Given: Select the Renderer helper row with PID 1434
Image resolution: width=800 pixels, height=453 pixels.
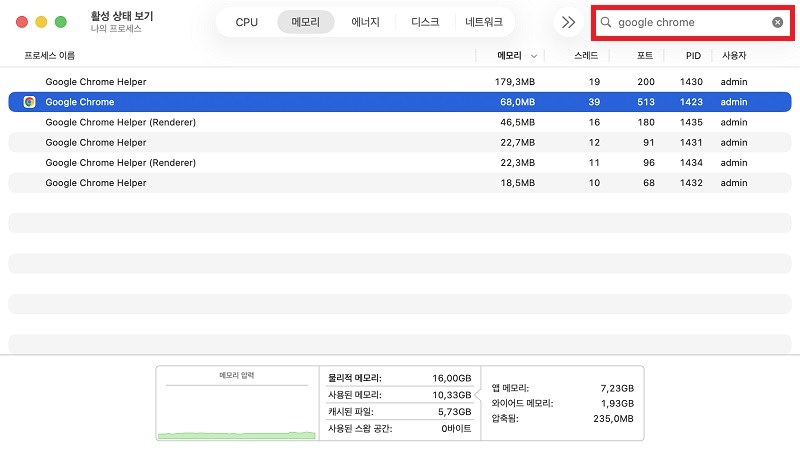Looking at the screenshot, I should click(x=400, y=163).
